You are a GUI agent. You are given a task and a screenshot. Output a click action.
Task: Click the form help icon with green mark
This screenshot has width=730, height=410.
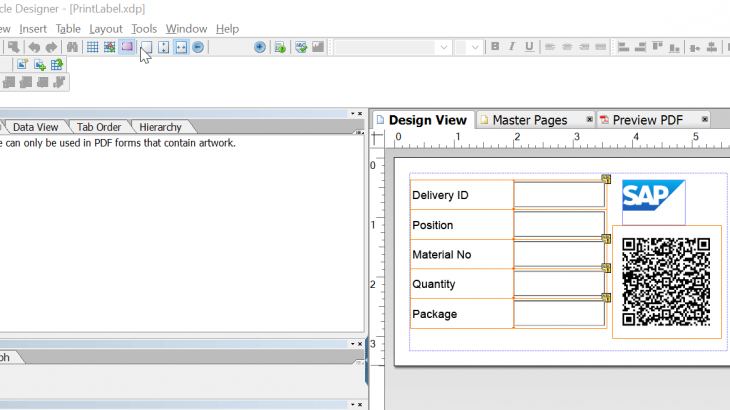[280, 47]
